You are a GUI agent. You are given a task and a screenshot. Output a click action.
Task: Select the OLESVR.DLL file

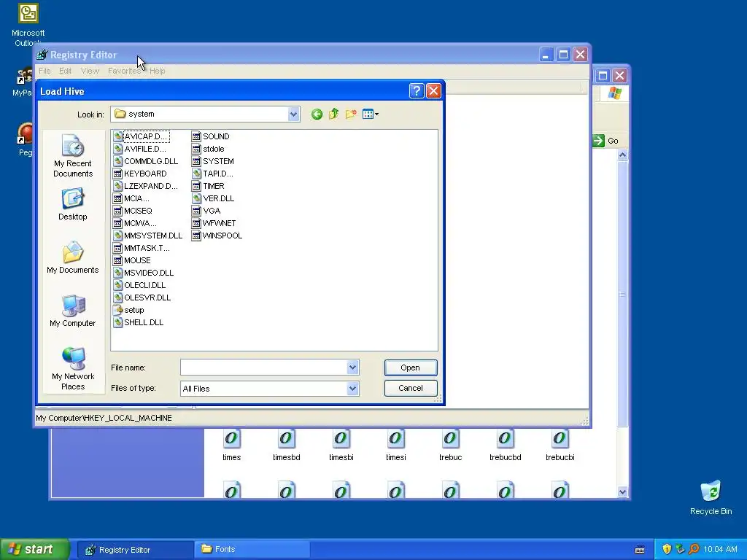142,297
